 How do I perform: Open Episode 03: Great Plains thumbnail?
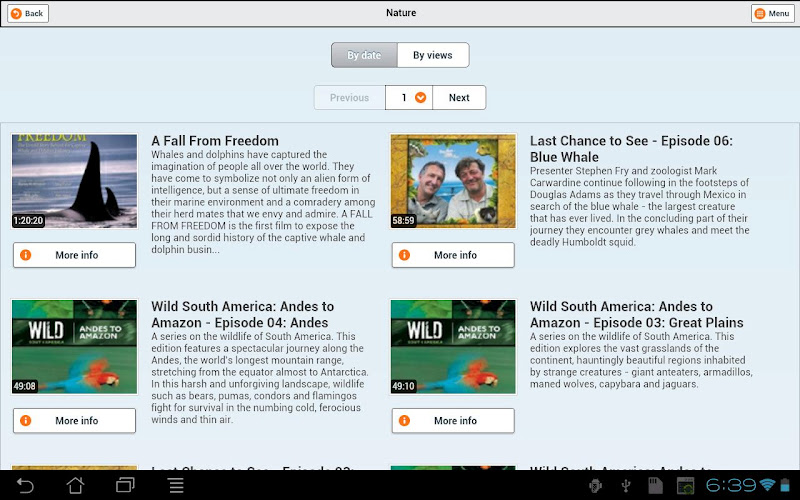click(x=453, y=347)
